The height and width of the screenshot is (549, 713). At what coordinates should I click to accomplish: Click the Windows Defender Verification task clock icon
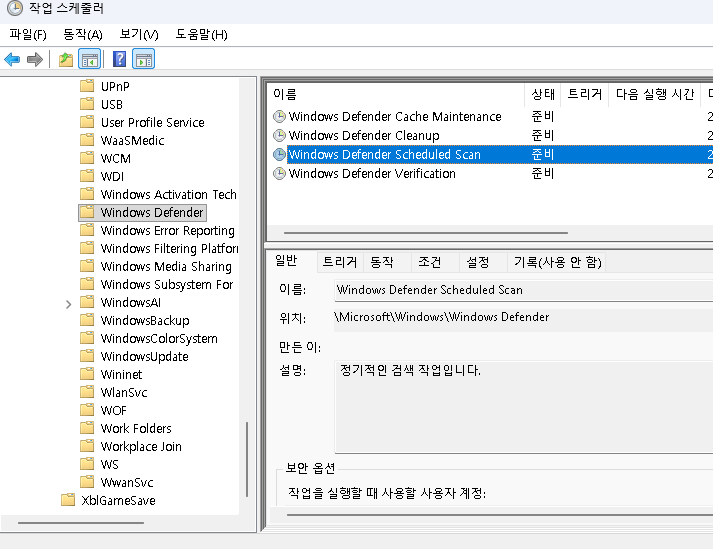(x=279, y=174)
